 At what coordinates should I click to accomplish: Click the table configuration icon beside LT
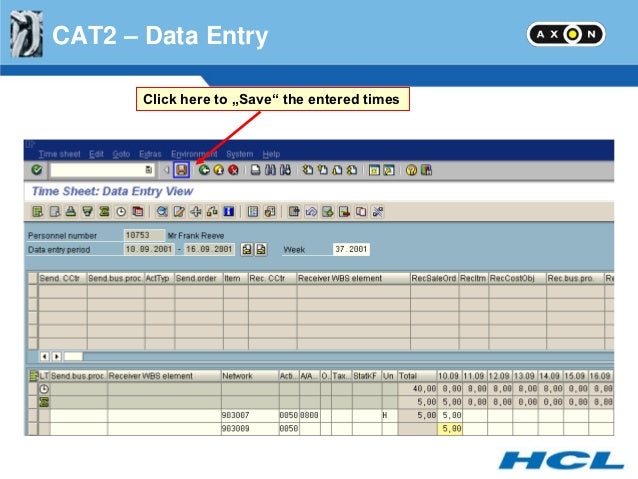click(x=33, y=376)
